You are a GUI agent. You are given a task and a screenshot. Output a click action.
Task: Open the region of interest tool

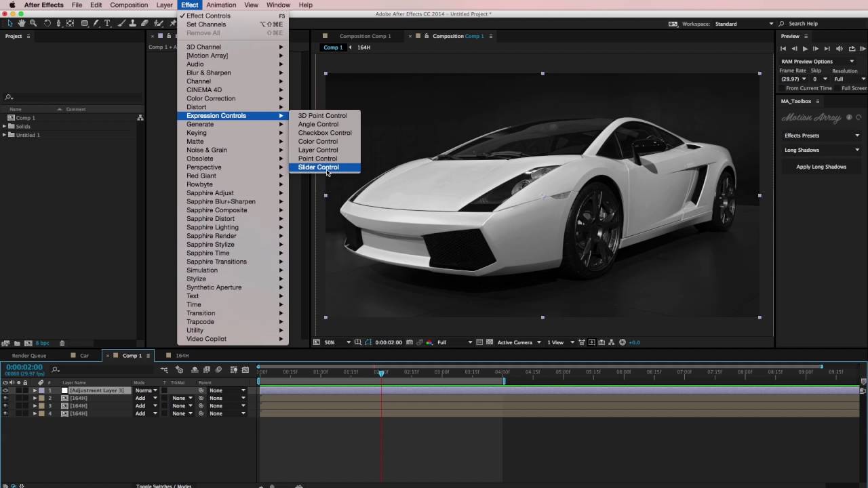click(479, 342)
